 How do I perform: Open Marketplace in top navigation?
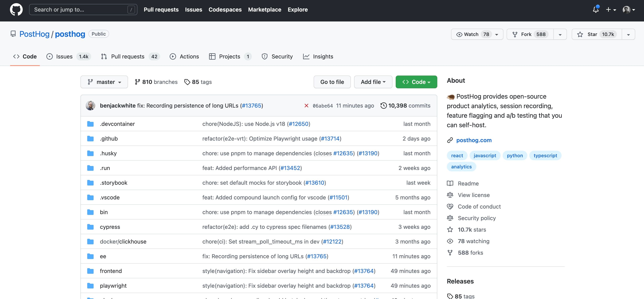264,10
